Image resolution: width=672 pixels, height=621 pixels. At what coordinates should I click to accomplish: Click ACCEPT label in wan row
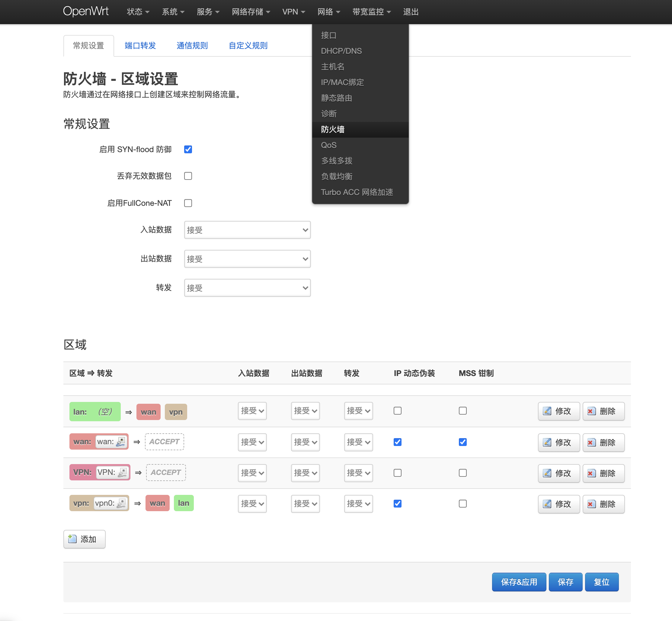point(165,441)
